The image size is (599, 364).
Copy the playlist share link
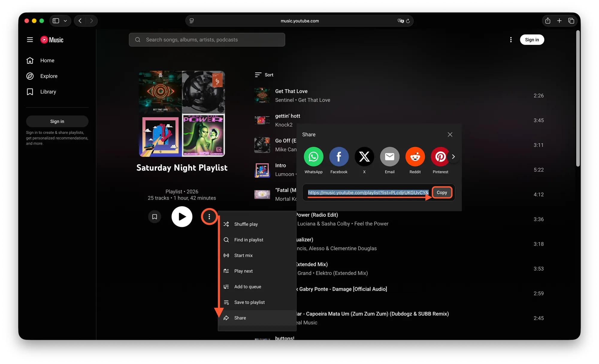tap(442, 192)
